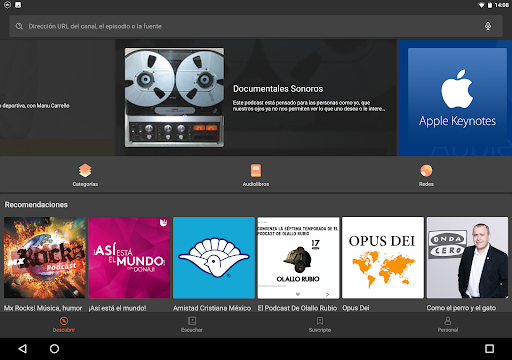Select the Descubrir tab

[64, 325]
